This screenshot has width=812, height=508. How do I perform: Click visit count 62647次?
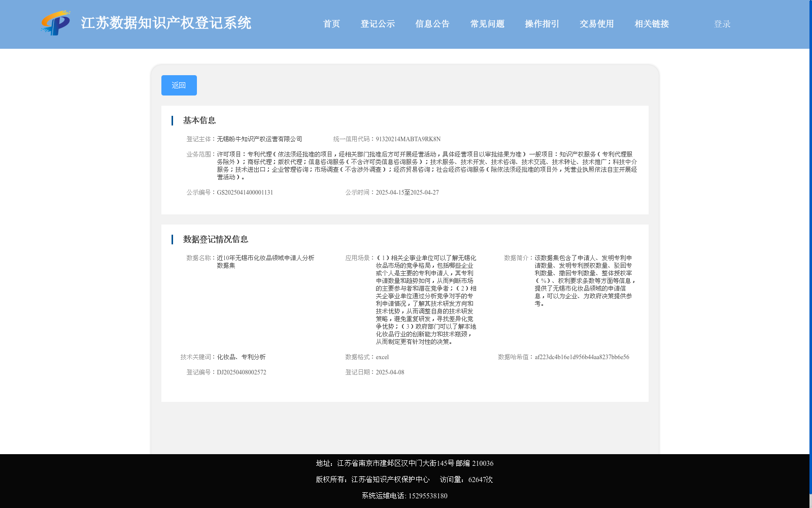(x=481, y=480)
